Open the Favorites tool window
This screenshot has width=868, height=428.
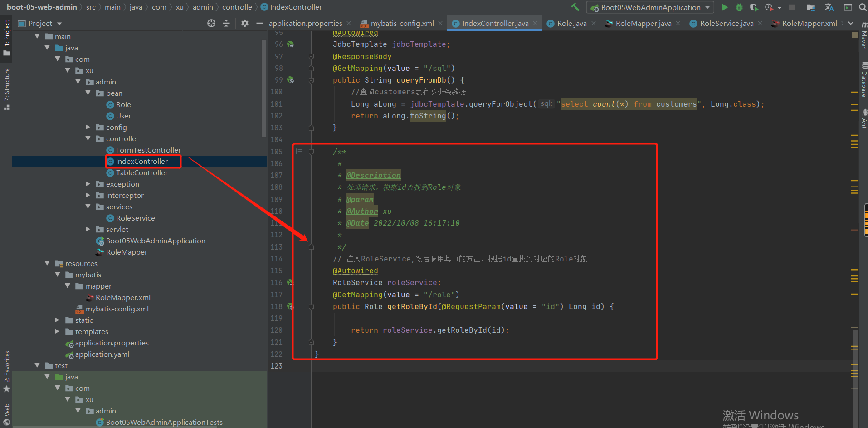tap(7, 371)
